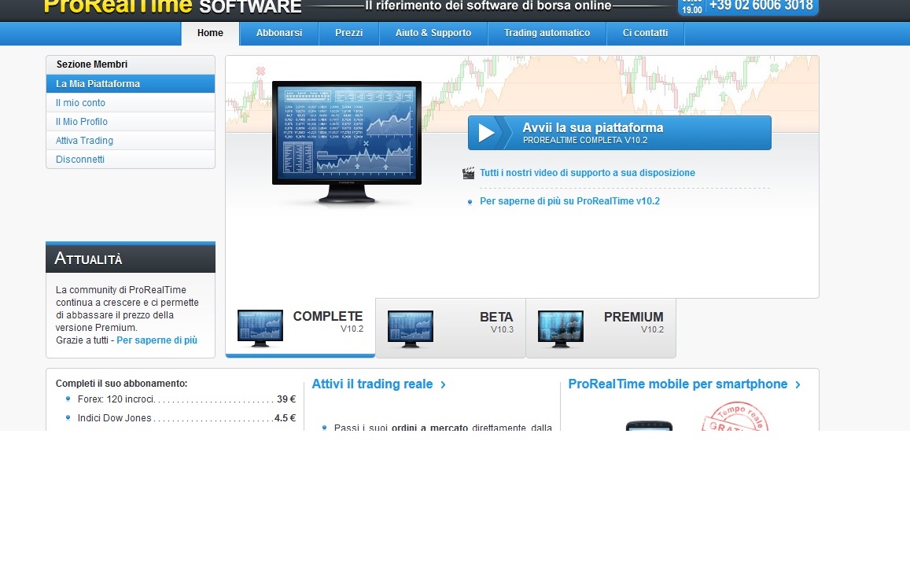Open Il mio conto

tap(131, 103)
